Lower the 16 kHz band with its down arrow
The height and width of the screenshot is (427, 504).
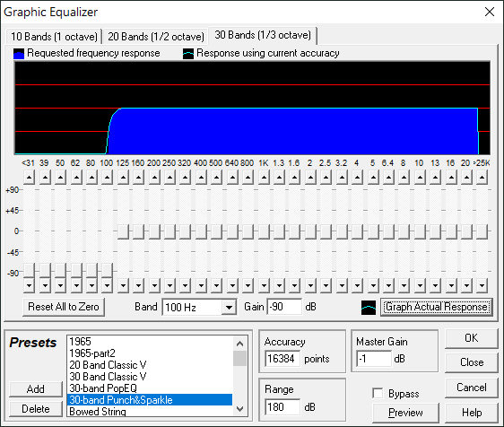pyautogui.click(x=451, y=285)
